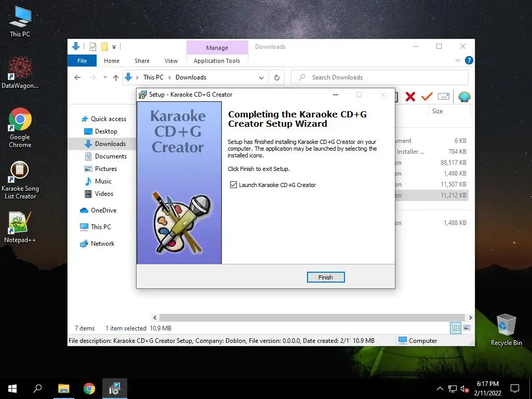The width and height of the screenshot is (532, 399).
Task: Open network status tray icon
Action: pyautogui.click(x=453, y=389)
